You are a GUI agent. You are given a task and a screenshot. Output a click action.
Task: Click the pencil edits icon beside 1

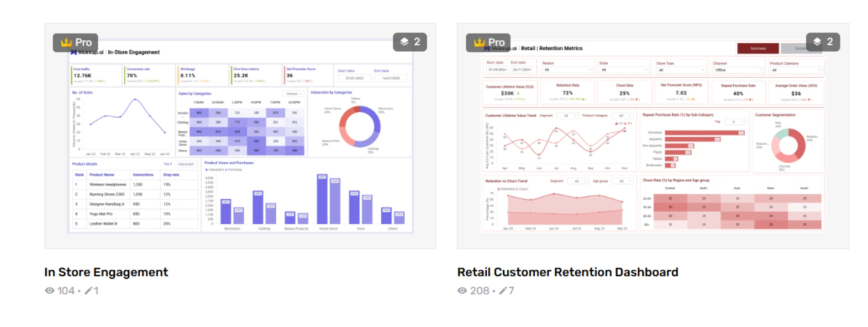coord(89,291)
